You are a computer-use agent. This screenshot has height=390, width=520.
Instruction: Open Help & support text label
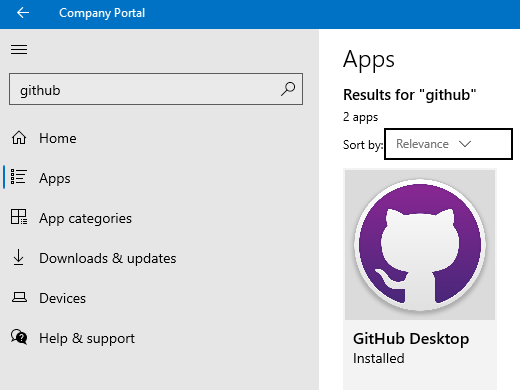[x=87, y=339]
